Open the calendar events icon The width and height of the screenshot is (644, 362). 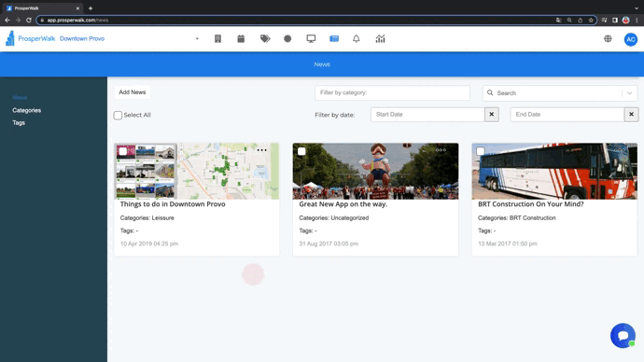(x=241, y=38)
